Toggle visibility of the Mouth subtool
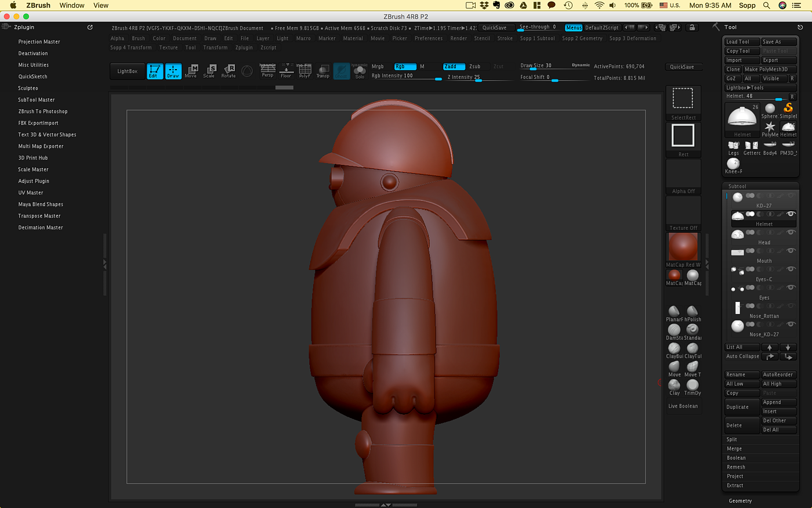 point(791,251)
